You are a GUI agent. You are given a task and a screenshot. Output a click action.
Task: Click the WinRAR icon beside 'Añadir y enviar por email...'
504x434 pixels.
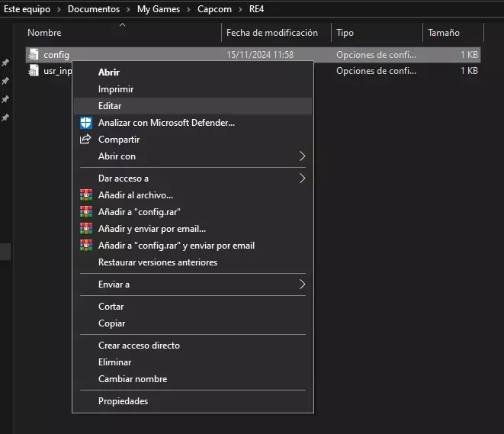[x=85, y=229]
